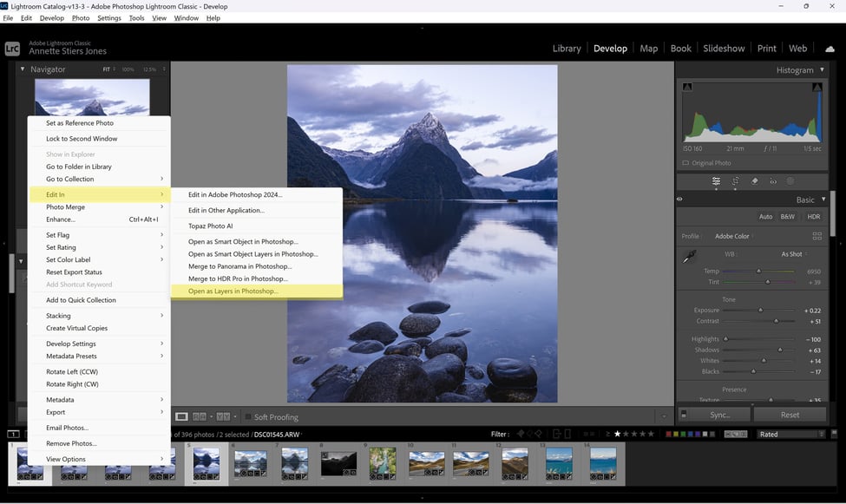846x504 pixels.
Task: Pick the White Balance eyedropper tool
Action: [689, 257]
